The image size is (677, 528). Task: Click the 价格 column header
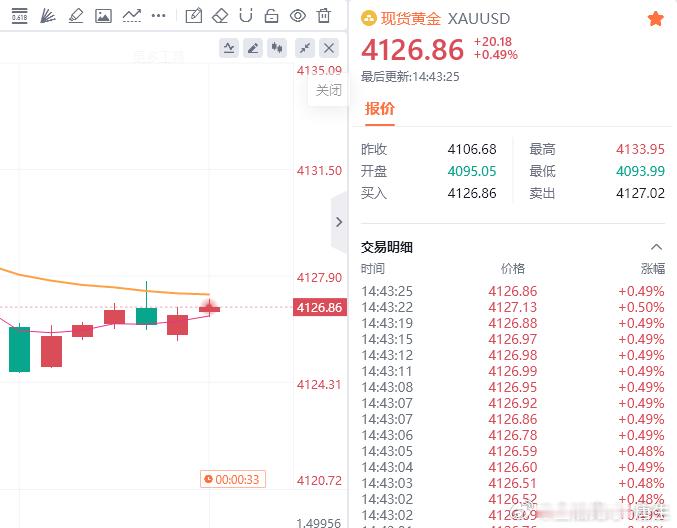point(513,269)
